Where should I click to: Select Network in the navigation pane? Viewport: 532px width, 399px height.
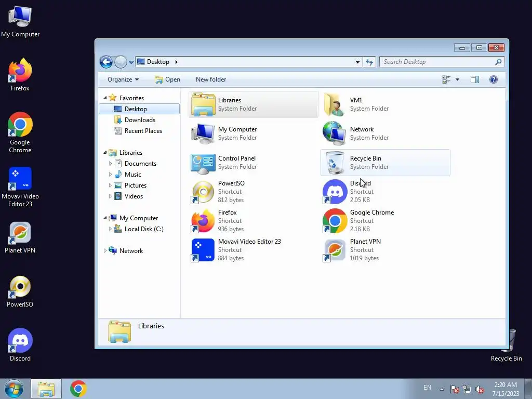coord(126,251)
